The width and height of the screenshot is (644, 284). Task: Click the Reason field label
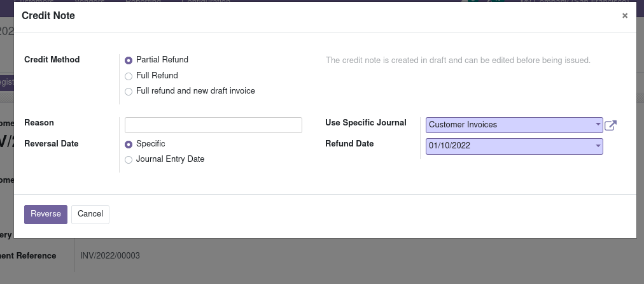39,122
